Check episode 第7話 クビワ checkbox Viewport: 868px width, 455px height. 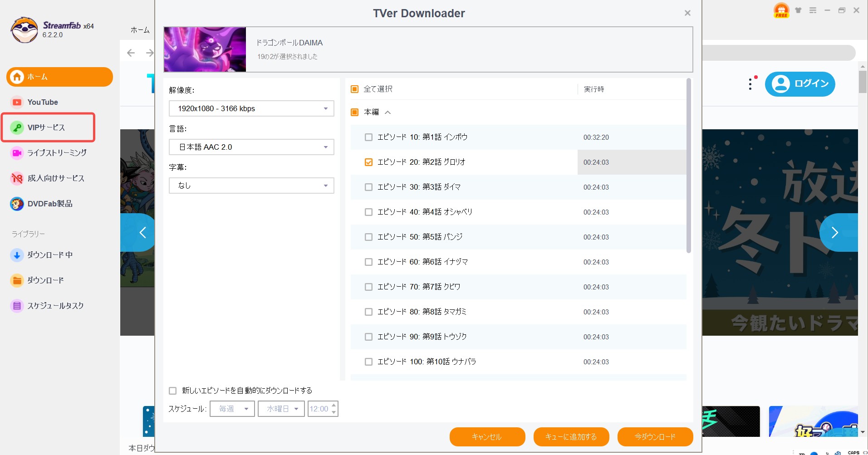(368, 287)
